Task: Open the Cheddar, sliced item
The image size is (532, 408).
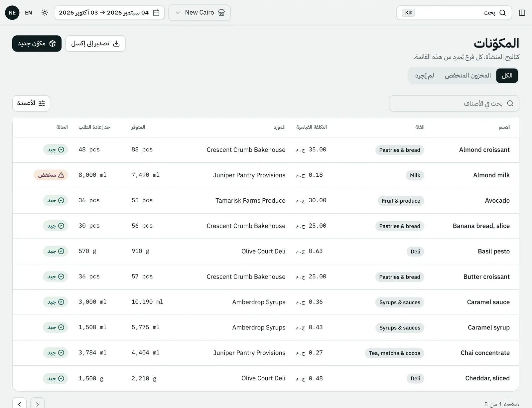Action: coord(487,378)
